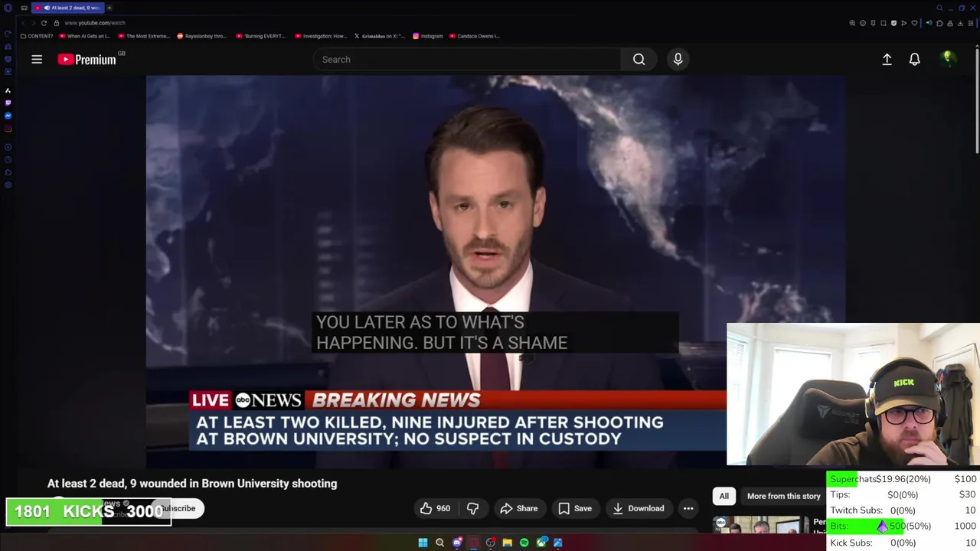Open the CONTENT? bookmarks folder
The image size is (980, 551).
(37, 36)
